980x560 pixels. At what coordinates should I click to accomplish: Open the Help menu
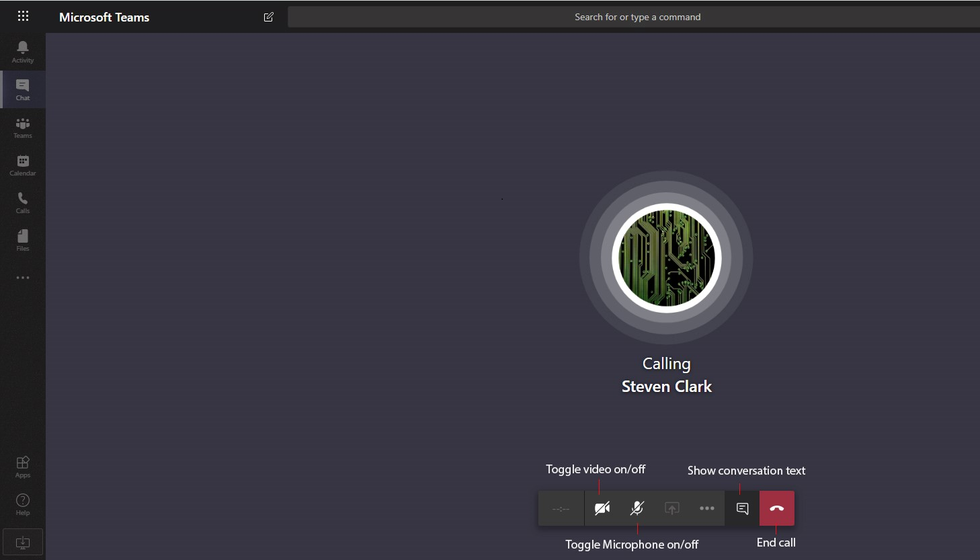click(23, 504)
